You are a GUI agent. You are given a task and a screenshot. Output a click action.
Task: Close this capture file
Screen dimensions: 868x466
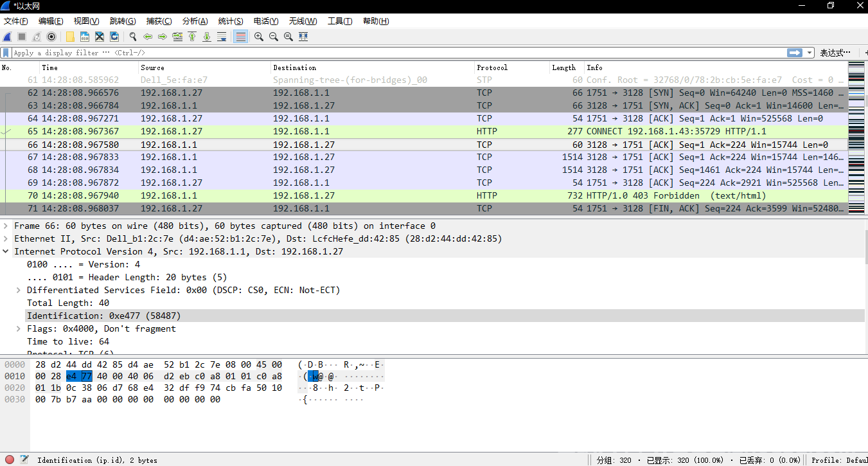click(x=100, y=37)
